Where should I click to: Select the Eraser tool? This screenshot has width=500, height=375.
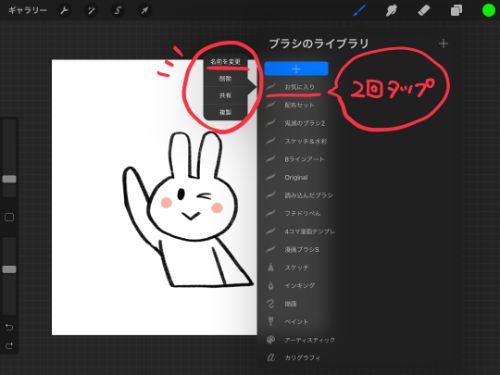point(424,10)
